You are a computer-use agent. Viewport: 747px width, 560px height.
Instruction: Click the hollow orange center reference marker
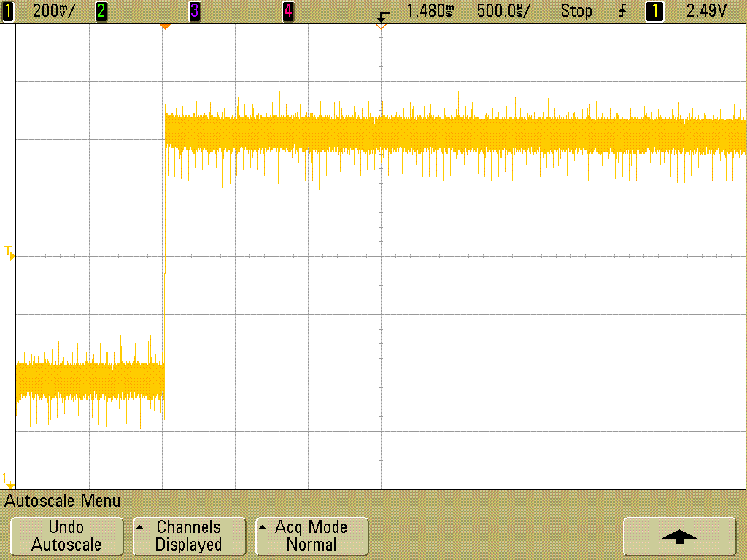coord(381,27)
